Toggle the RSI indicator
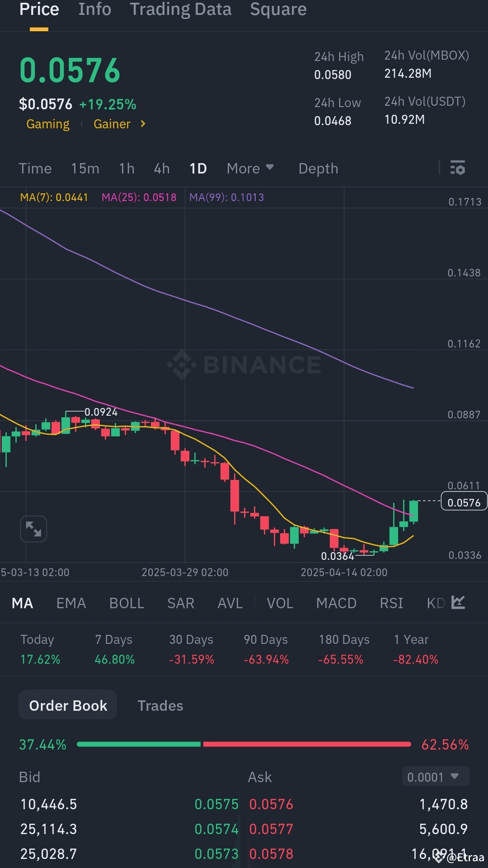Image resolution: width=488 pixels, height=868 pixels. tap(391, 603)
